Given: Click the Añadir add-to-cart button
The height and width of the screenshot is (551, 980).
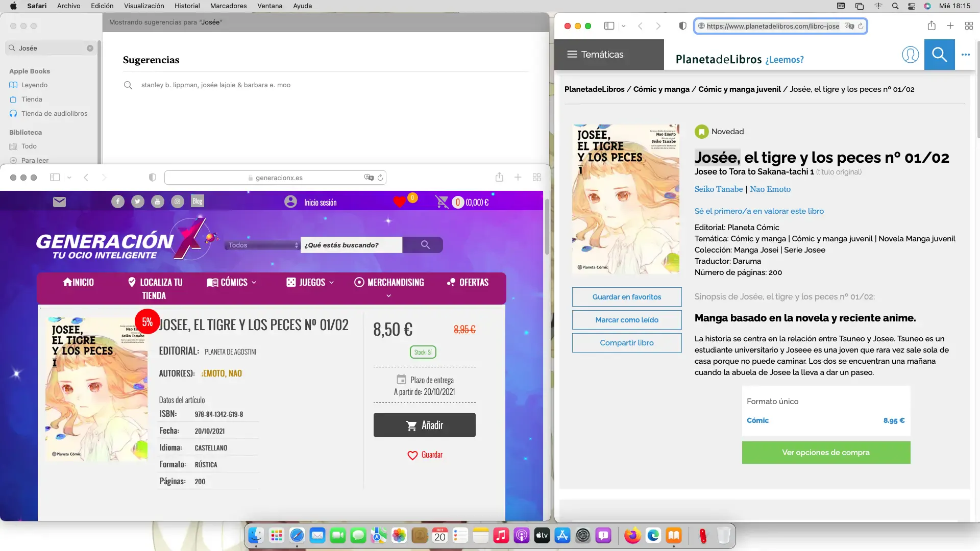Looking at the screenshot, I should click(x=425, y=425).
